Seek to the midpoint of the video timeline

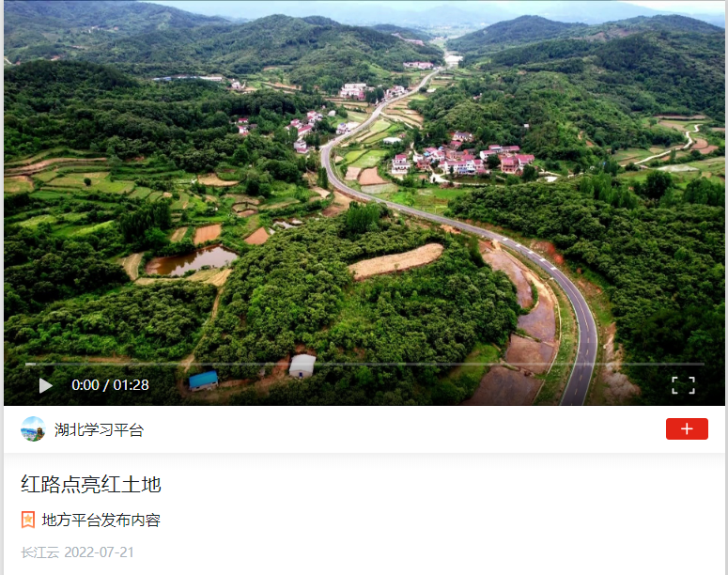tap(364, 365)
